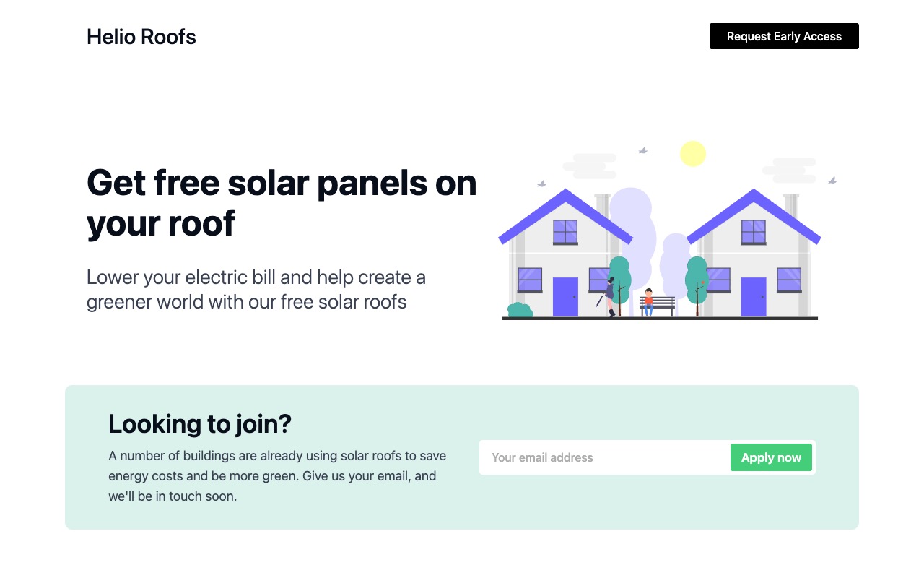924x578 pixels.
Task: Click the bird left of the sun
Action: click(x=642, y=150)
